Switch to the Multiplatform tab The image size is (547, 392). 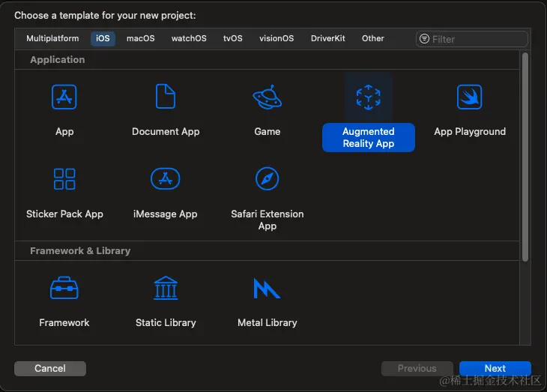pos(52,38)
